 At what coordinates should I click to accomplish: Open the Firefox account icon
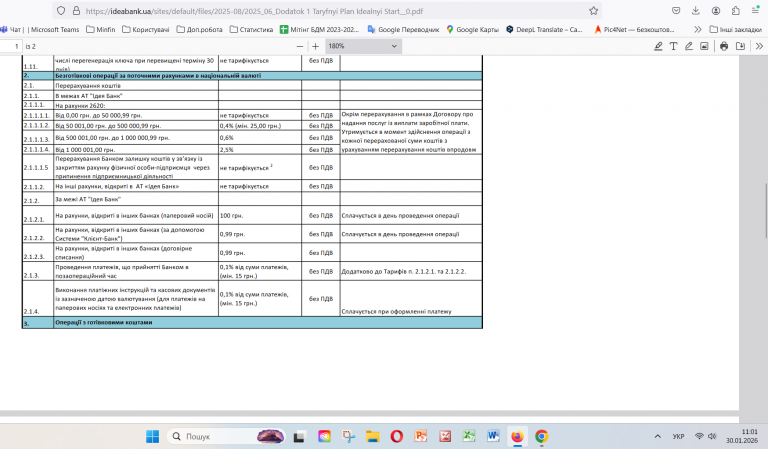(x=716, y=11)
